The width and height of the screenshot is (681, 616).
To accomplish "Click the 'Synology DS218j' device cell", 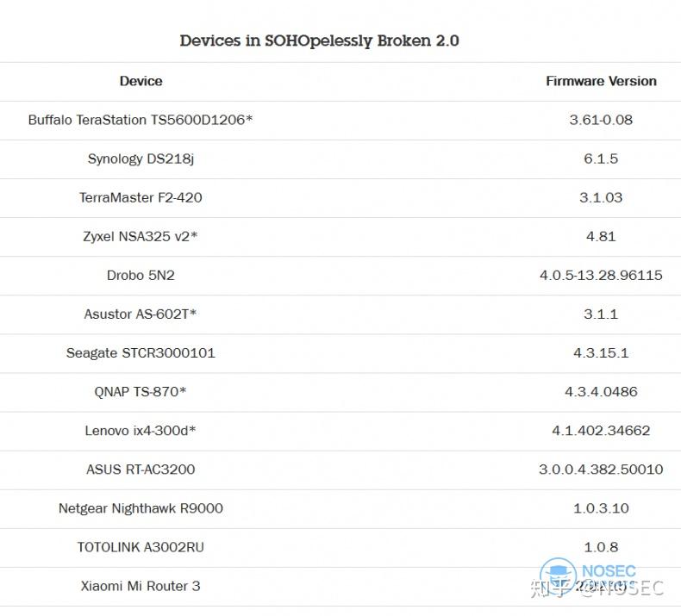I will click(x=141, y=159).
